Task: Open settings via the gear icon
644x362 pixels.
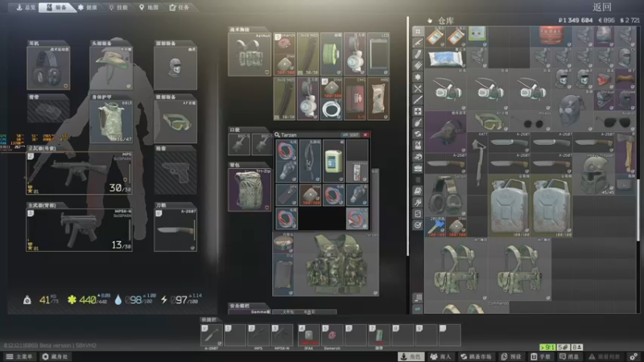Action: pyautogui.click(x=634, y=356)
